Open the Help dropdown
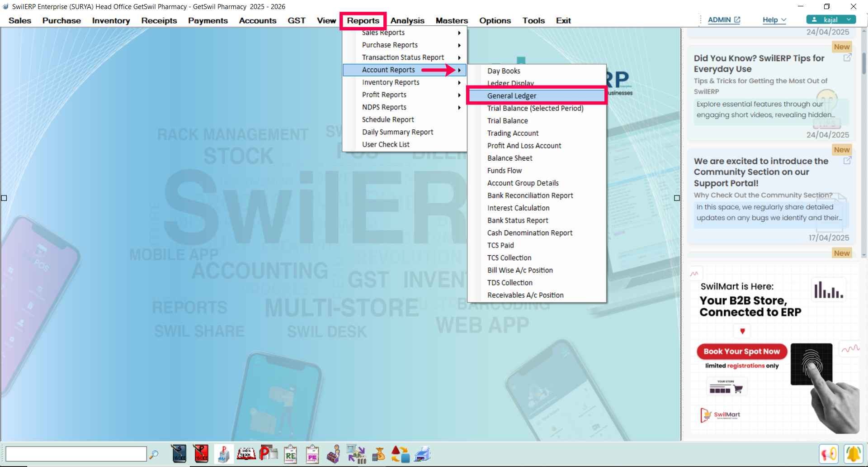The height and width of the screenshot is (467, 868). click(774, 20)
